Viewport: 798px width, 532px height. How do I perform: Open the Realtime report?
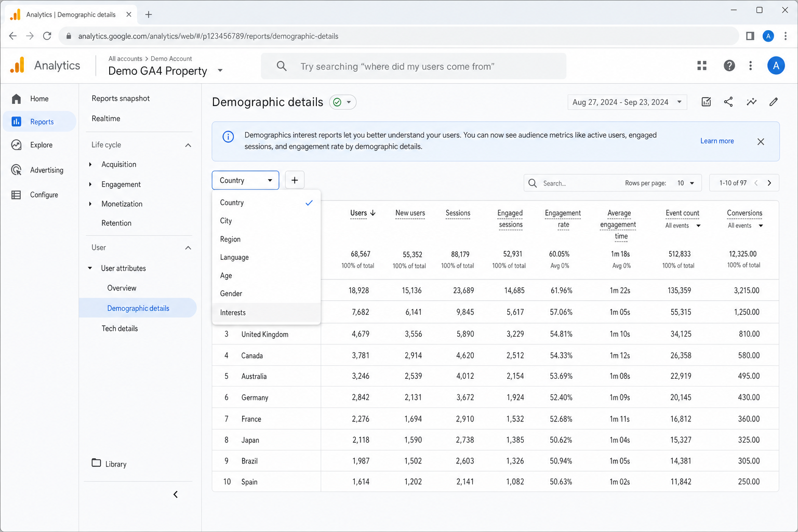(106, 118)
